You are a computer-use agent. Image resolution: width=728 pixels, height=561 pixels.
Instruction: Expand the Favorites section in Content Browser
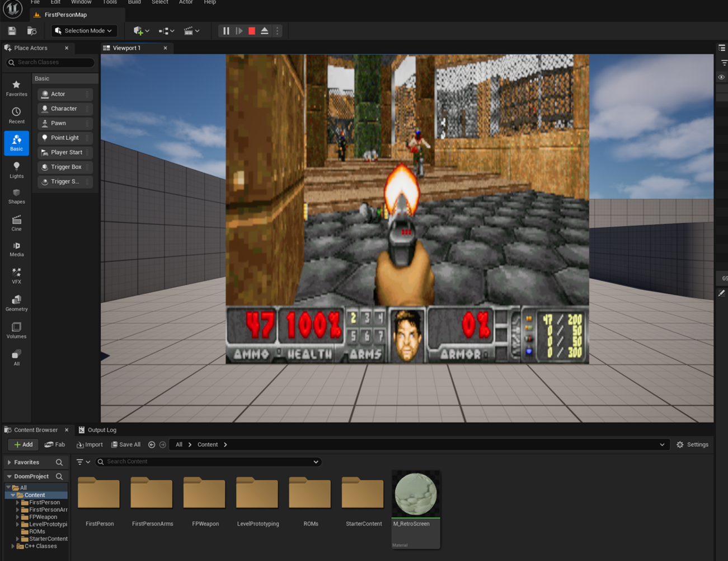click(10, 462)
